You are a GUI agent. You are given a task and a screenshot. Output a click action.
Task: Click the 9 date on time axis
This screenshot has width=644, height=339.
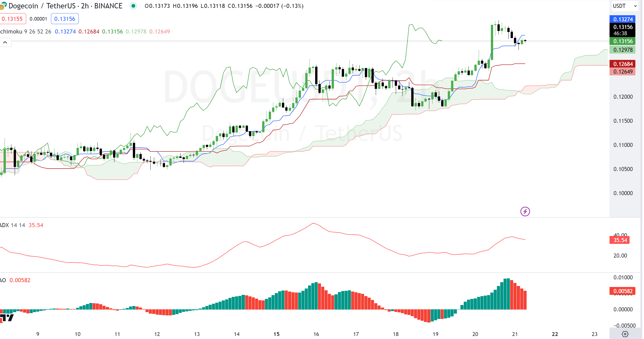pyautogui.click(x=38, y=334)
